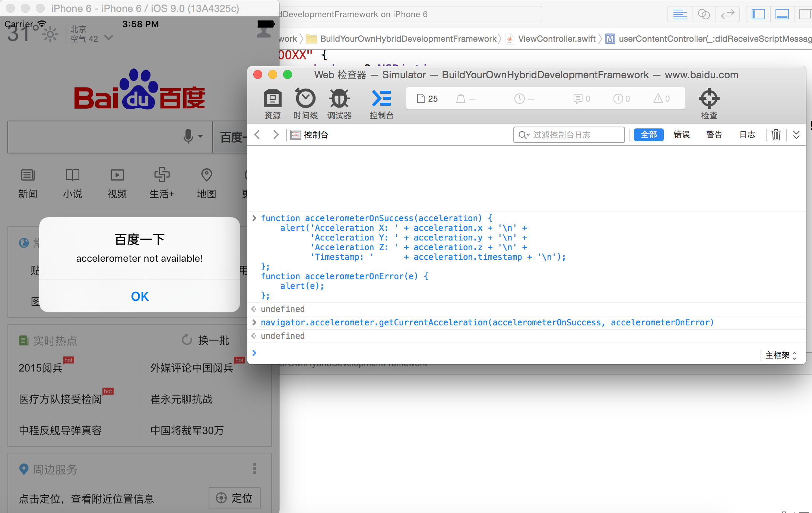Select the 全部 (All) log filter

point(648,134)
